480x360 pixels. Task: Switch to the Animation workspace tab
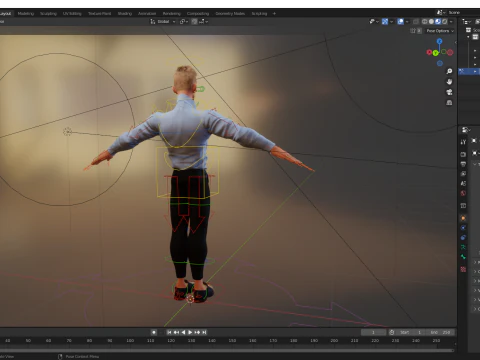[x=147, y=14]
